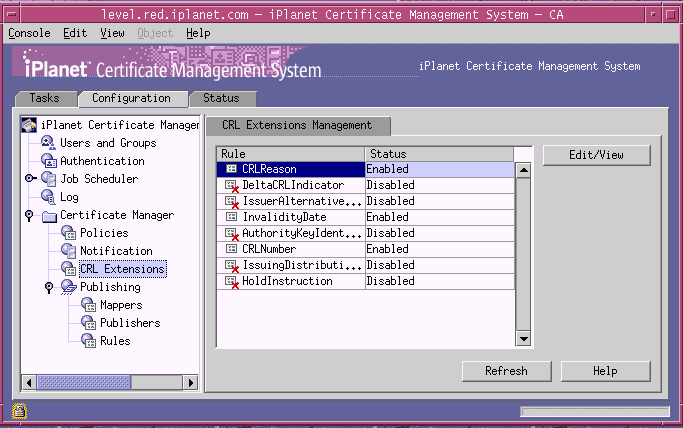
Task: Open the Help menu
Action: [198, 33]
